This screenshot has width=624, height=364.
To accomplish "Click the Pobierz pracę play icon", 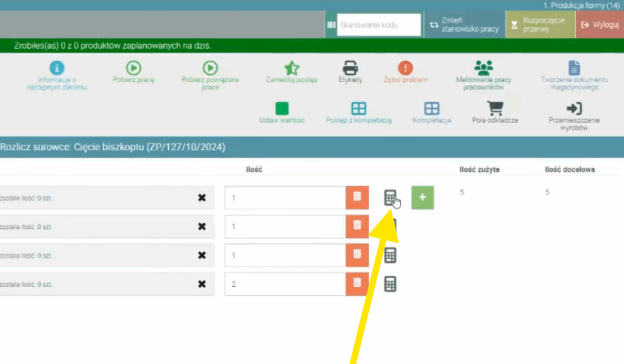I will pyautogui.click(x=133, y=68).
